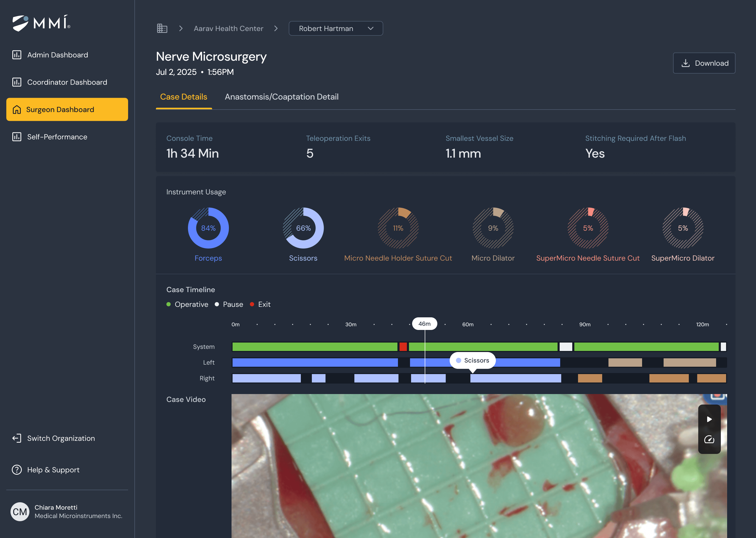756x538 pixels.
Task: Click the chevron after Aarav Health Center
Action: pyautogui.click(x=276, y=28)
